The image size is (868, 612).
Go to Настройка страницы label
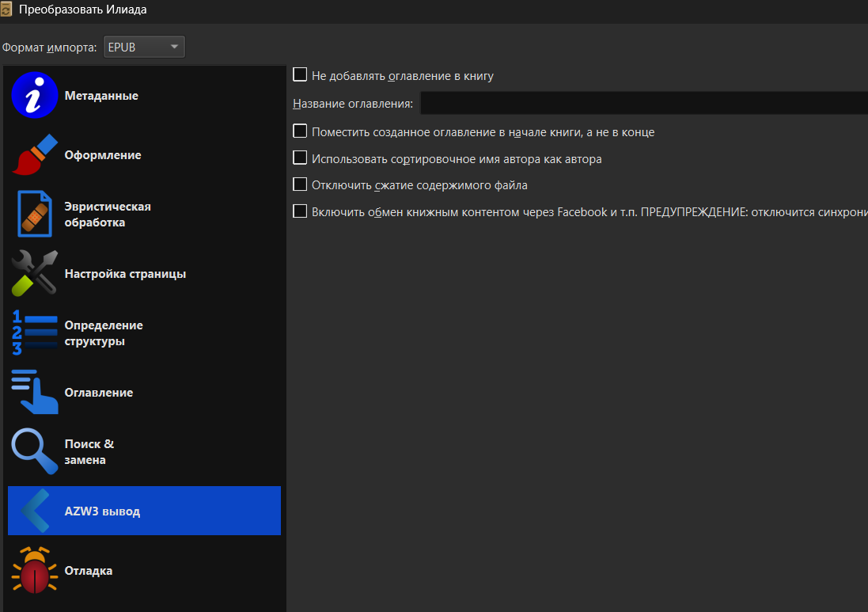(125, 274)
